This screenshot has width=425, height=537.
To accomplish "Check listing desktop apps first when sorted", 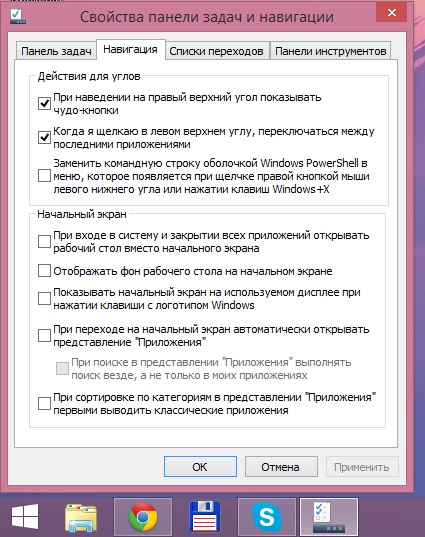I will point(44,403).
